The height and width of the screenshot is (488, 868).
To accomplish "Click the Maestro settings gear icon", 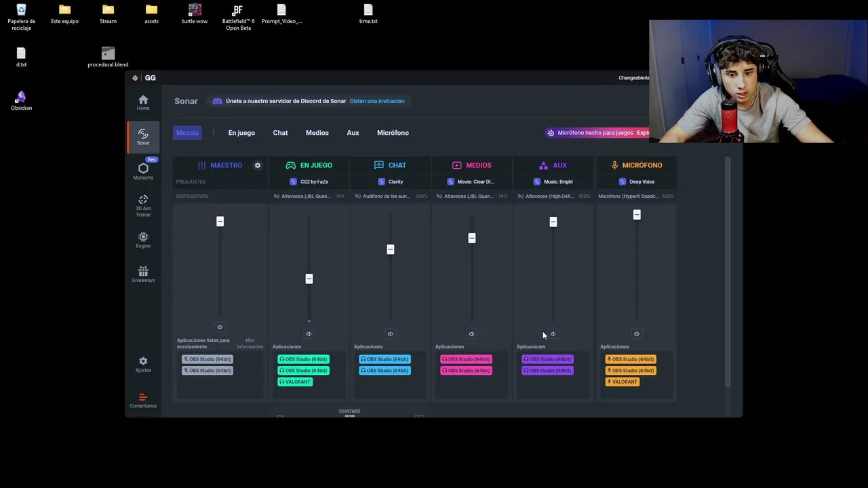I will click(x=257, y=165).
